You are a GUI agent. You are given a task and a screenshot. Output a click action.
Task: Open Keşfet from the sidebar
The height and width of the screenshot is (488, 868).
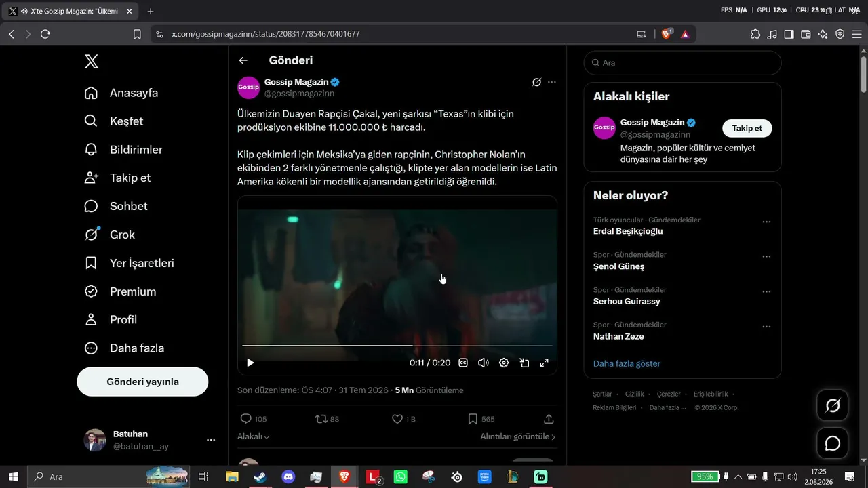tap(113, 121)
